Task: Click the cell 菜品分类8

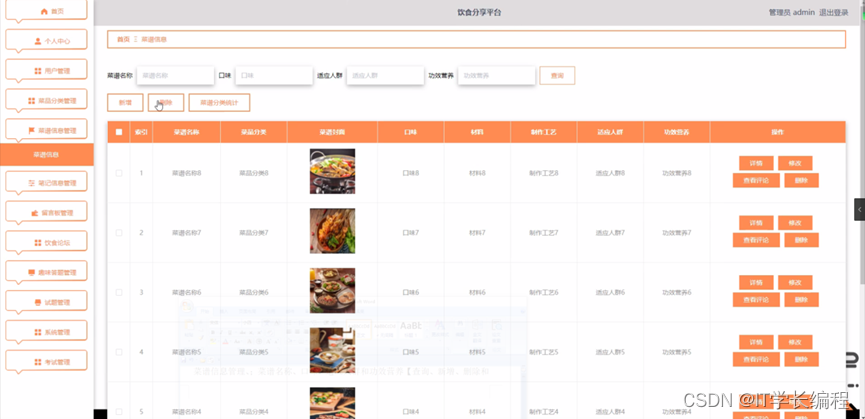Action: 253,173
